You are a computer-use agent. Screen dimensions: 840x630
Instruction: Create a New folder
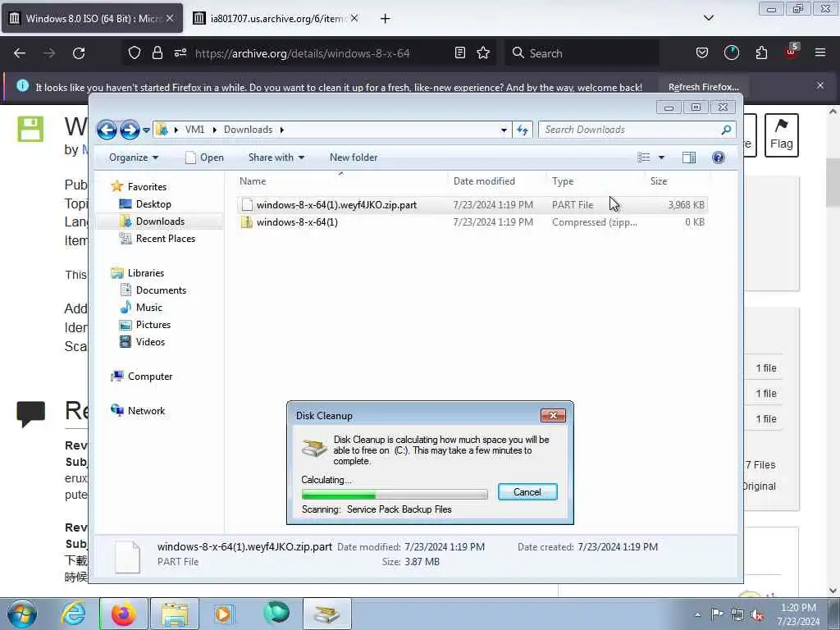pyautogui.click(x=354, y=157)
